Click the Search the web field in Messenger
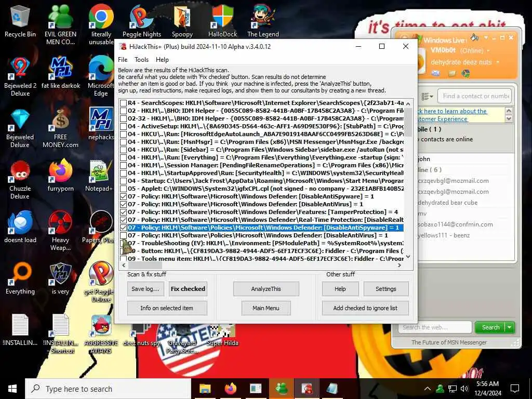The width and height of the screenshot is (532, 399). 435,327
